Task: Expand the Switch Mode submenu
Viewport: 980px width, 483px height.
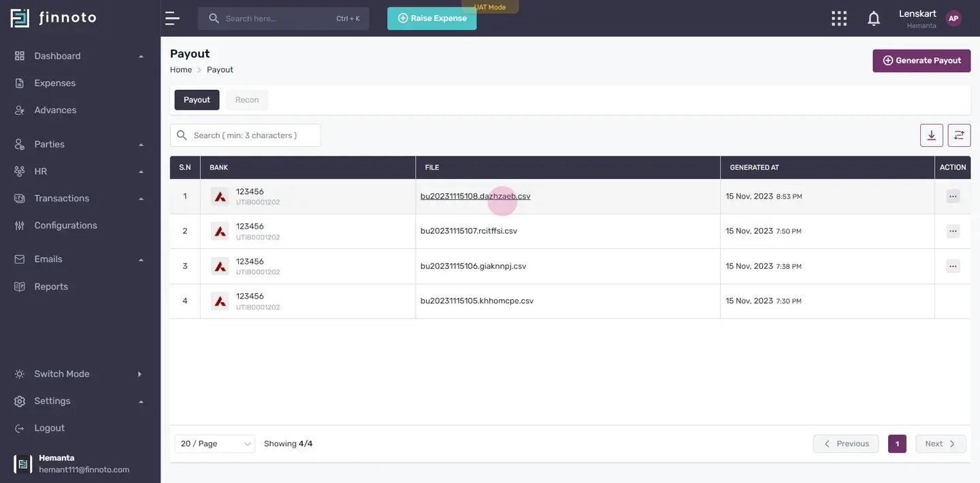Action: point(80,374)
